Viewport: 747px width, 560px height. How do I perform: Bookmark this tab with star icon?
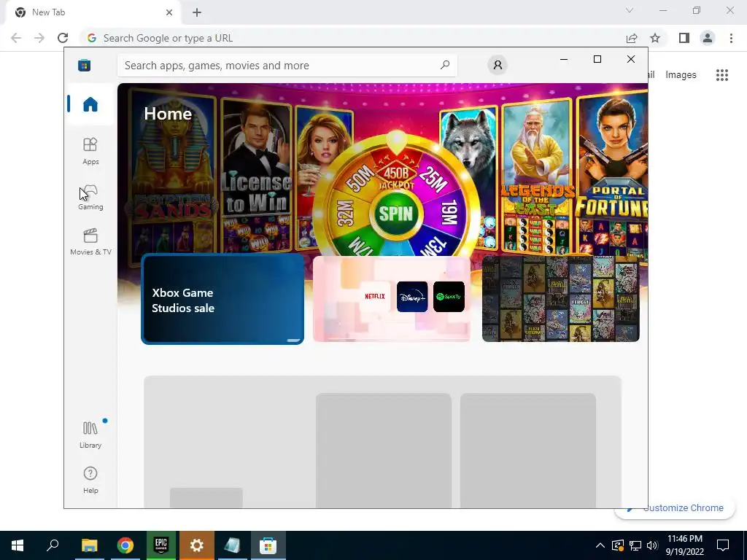click(x=655, y=38)
